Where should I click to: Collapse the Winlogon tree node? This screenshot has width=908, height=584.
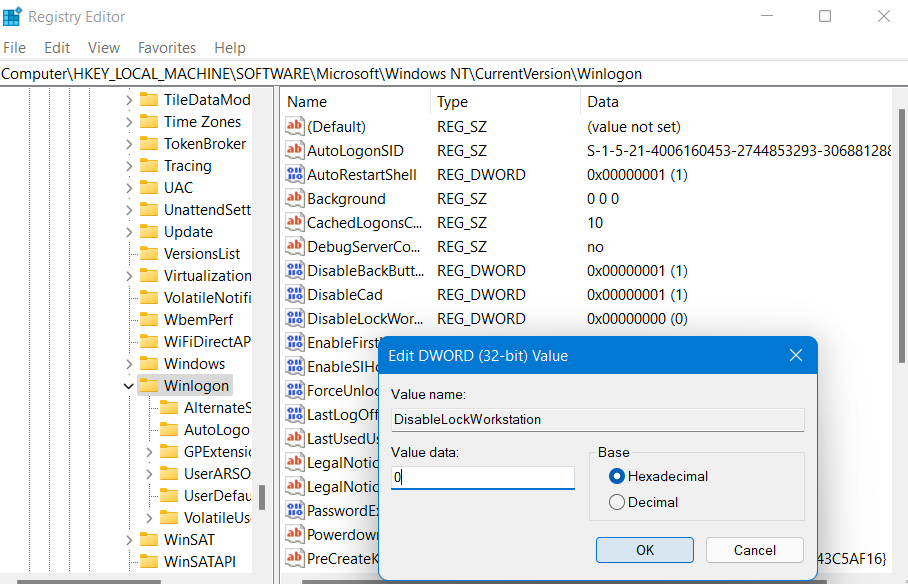coord(128,386)
